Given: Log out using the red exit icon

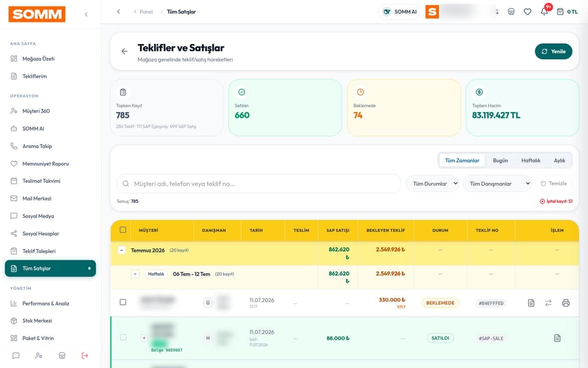Looking at the screenshot, I should pyautogui.click(x=85, y=356).
